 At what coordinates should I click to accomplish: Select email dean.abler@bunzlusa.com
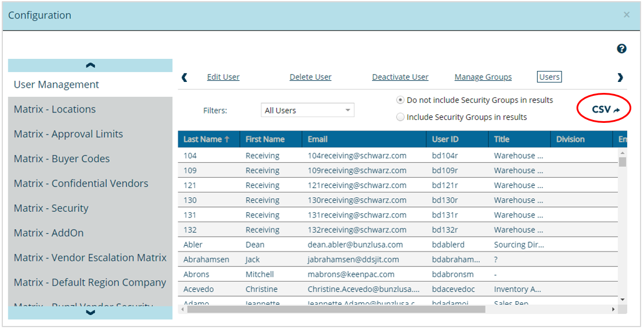click(x=355, y=245)
